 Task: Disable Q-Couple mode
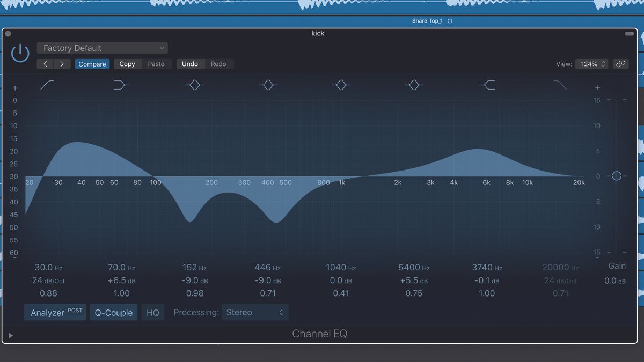click(113, 312)
